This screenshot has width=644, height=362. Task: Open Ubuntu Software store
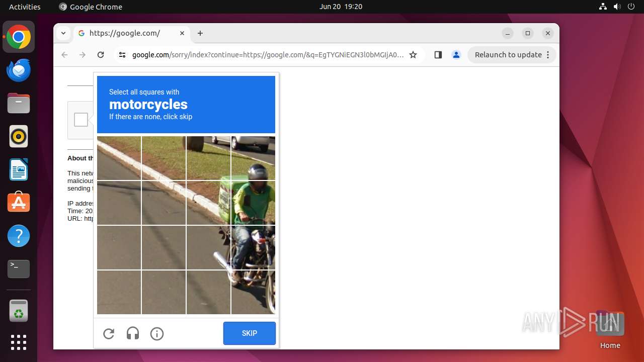pyautogui.click(x=19, y=203)
